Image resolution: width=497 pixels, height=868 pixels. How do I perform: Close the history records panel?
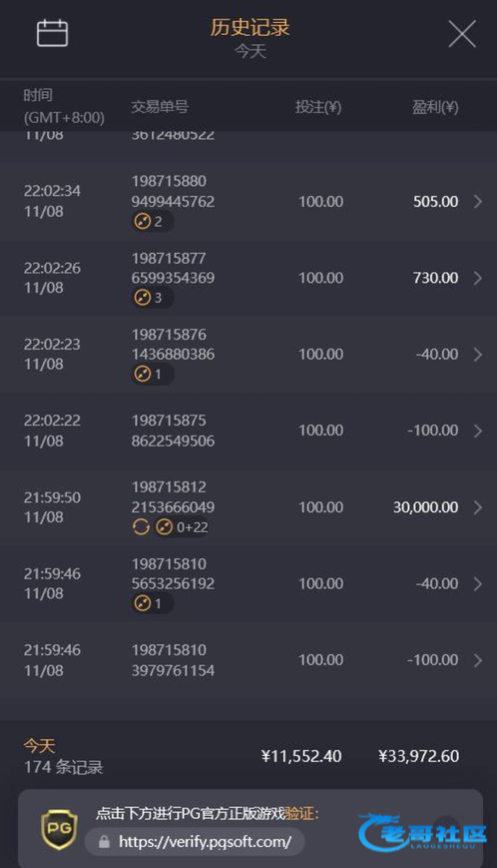point(462,34)
